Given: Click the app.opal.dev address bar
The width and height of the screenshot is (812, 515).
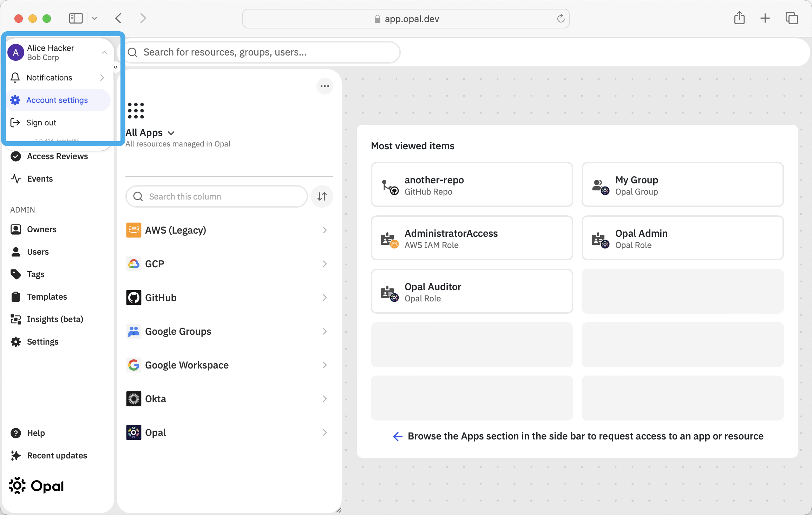Looking at the screenshot, I should tap(406, 19).
